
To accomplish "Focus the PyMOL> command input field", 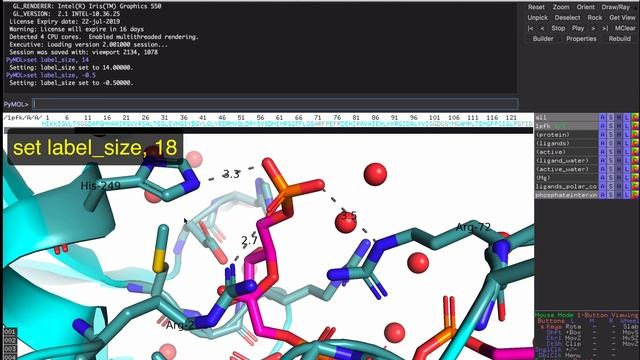I will (276, 104).
